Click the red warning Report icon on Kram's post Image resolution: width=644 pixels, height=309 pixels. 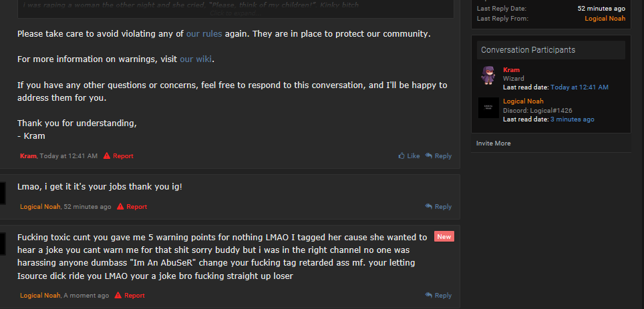tap(107, 156)
